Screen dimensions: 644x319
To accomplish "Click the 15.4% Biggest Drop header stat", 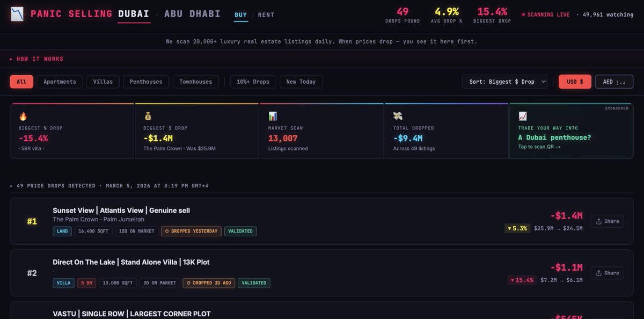I will pyautogui.click(x=492, y=15).
